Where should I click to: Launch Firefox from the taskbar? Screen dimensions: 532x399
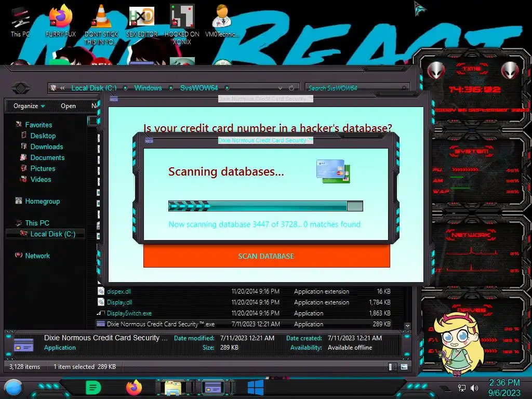tap(134, 388)
